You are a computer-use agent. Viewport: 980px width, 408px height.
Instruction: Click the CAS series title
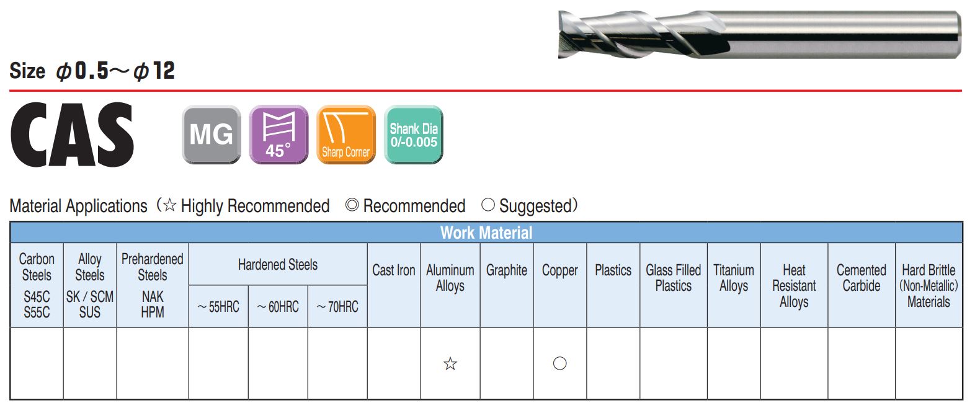tap(72, 135)
